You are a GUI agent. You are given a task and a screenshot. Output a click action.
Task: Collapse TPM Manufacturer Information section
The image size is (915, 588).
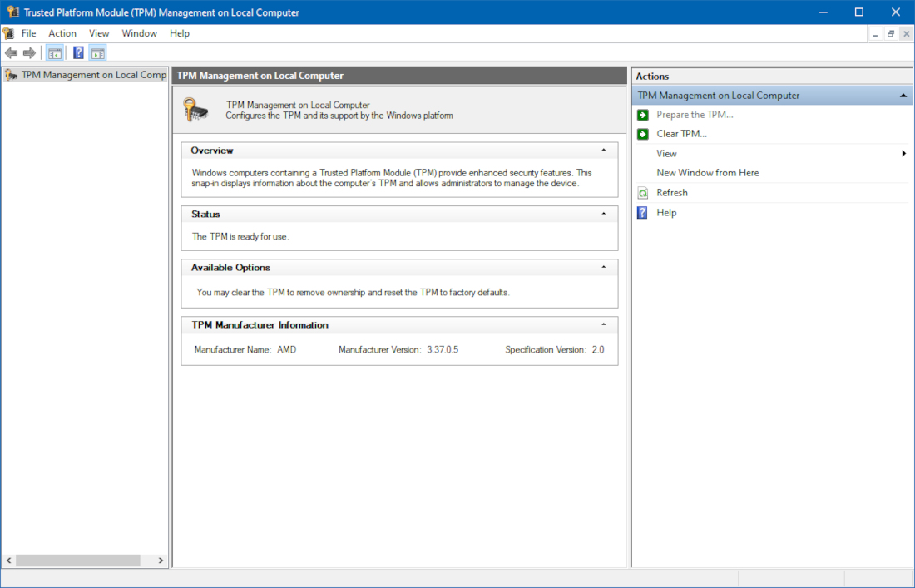pyautogui.click(x=603, y=324)
